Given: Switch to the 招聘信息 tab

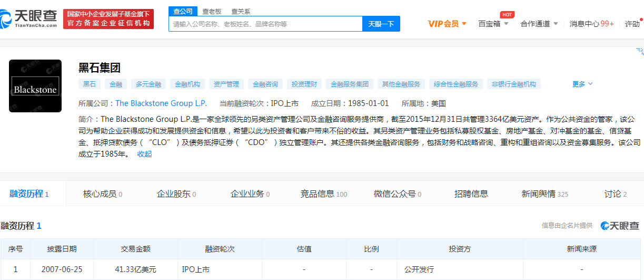Looking at the screenshot, I should point(471,194).
